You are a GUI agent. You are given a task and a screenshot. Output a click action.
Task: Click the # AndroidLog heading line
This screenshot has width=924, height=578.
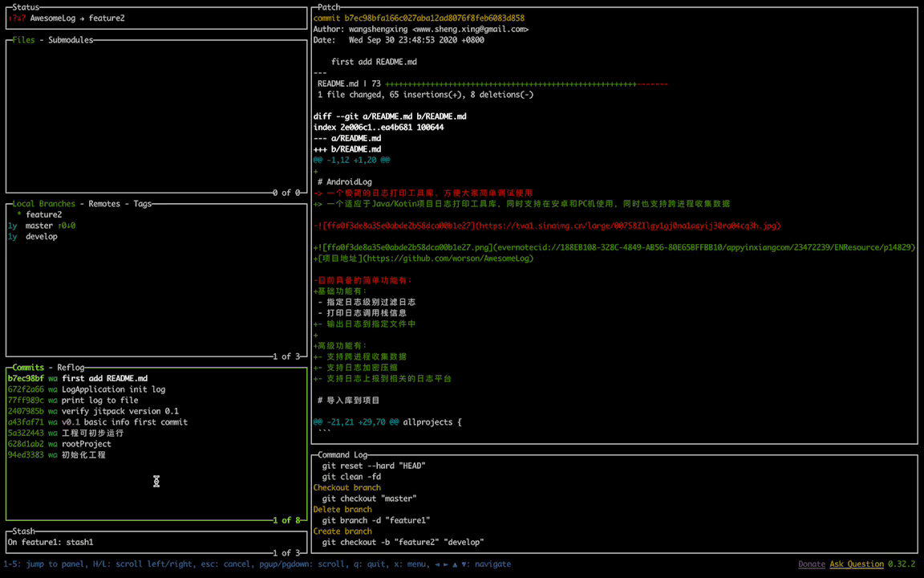(345, 181)
